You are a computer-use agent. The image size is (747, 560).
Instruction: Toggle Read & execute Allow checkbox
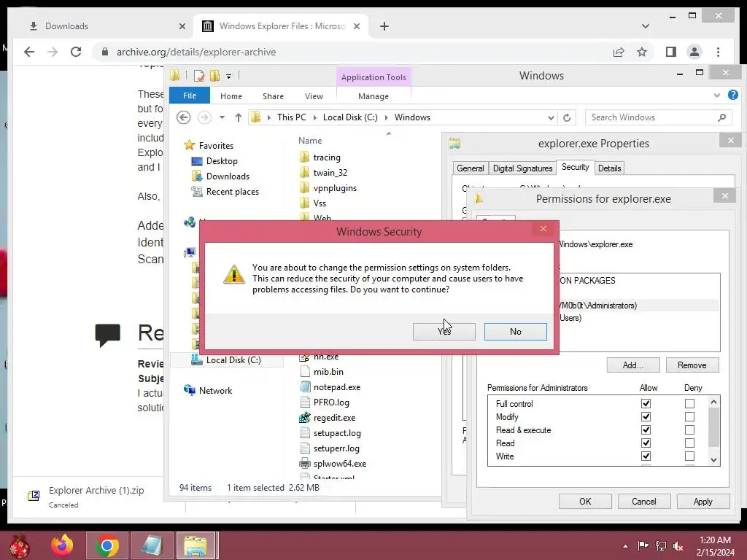click(x=646, y=430)
